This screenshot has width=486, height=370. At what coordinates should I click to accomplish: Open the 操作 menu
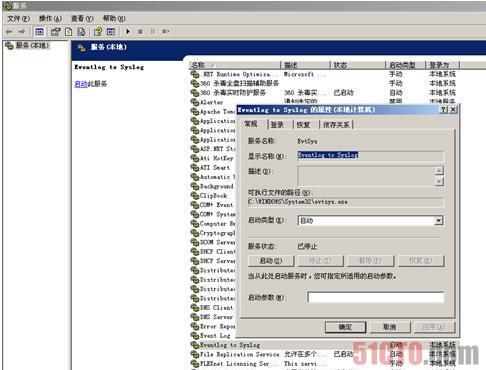[50, 18]
